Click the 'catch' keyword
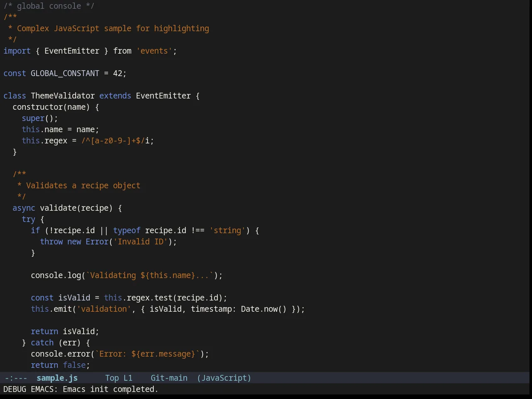 pyautogui.click(x=42, y=342)
